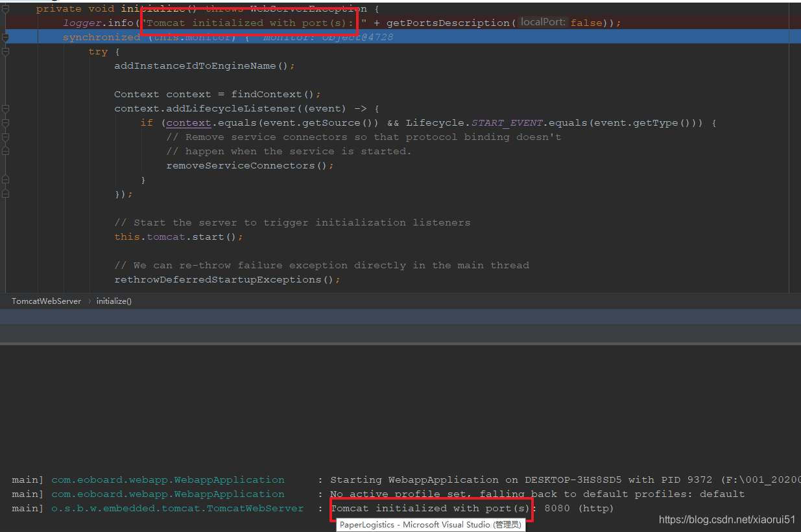Screen dimensions: 801x532
Task: Click the "// Start the server to trigger" comment
Action: click(x=293, y=223)
